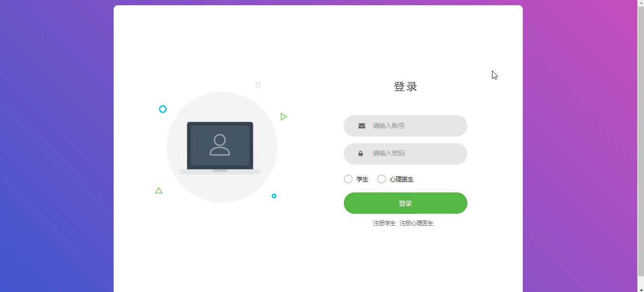
Task: Click the envelope icon in the account field
Action: coord(362,126)
